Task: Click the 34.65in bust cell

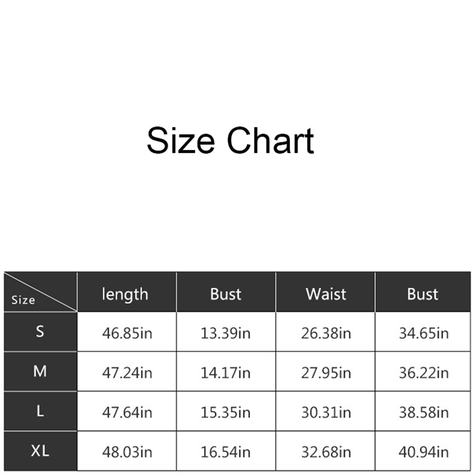Action: point(424,333)
